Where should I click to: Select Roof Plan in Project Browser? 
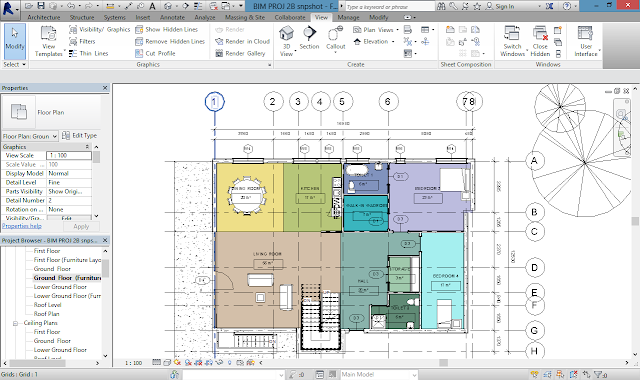pyautogui.click(x=47, y=314)
